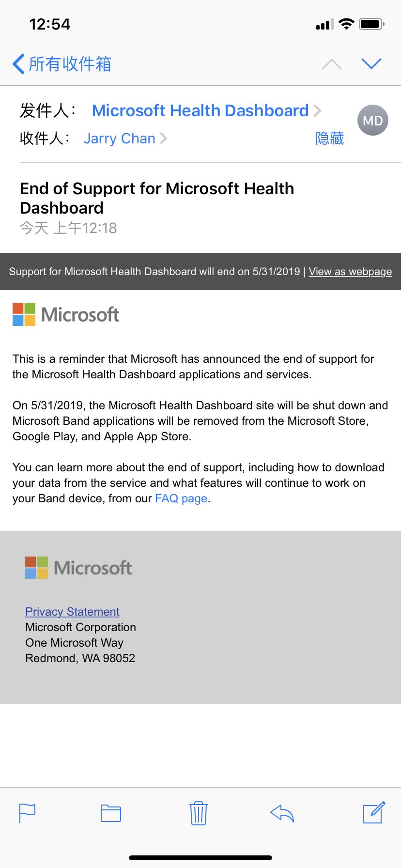Expand recipient Jarry Chan details
Viewport: 401px width, 868px height.
click(x=125, y=139)
